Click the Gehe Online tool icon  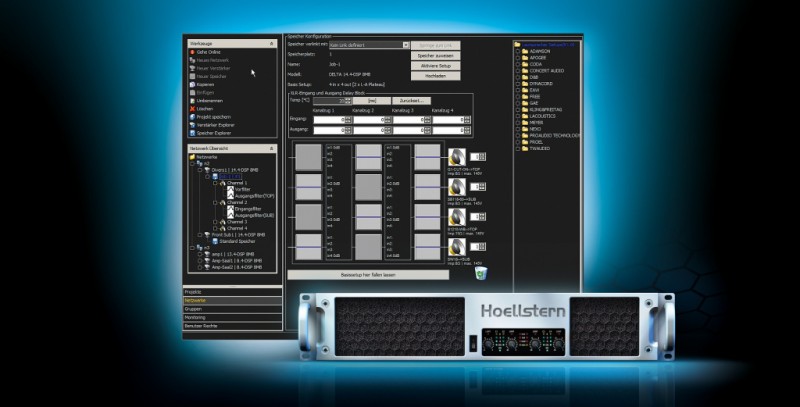coord(192,52)
